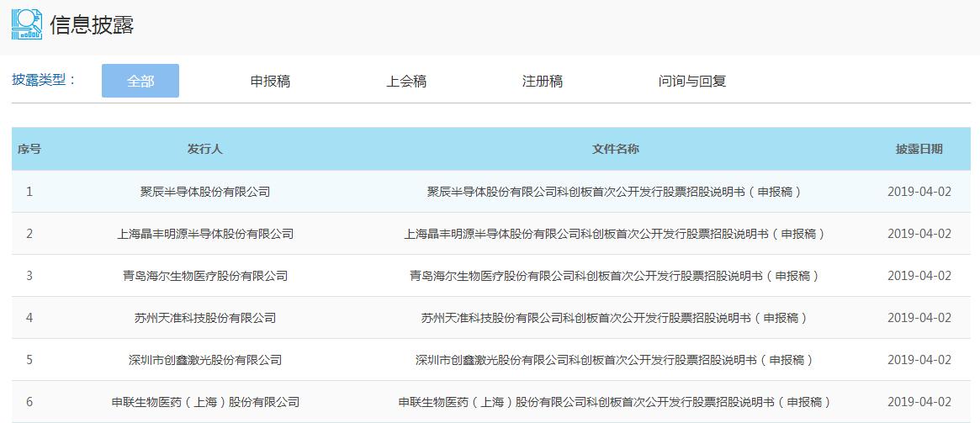Click issuer name 申联生物医药（上海）股份有限公司
Screen dimensions: 980x423
[205, 402]
